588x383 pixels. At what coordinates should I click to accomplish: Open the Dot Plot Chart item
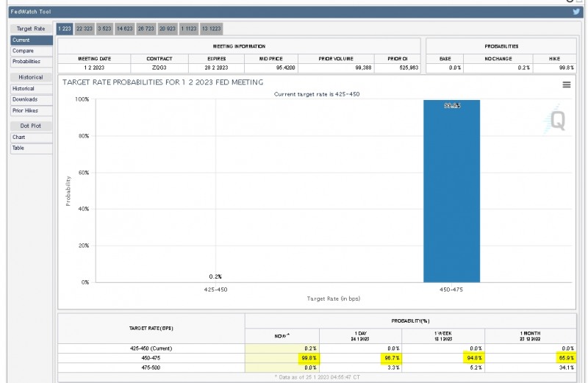(32, 137)
